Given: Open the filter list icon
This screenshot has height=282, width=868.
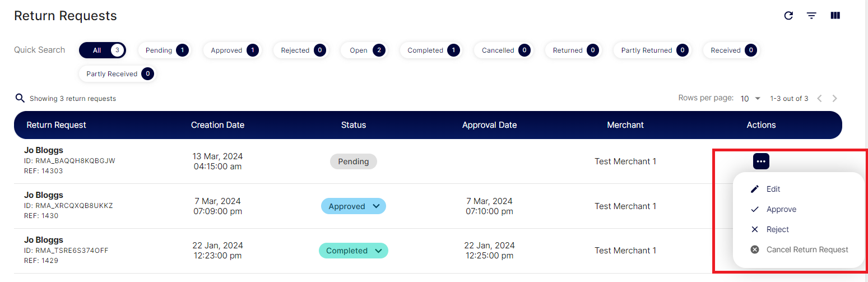Looking at the screenshot, I should point(811,16).
